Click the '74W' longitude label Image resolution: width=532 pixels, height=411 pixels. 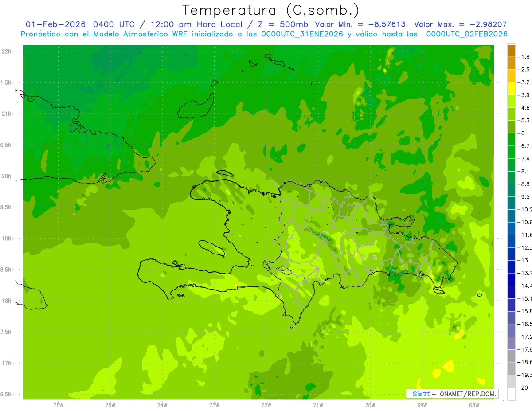[x=162, y=405]
